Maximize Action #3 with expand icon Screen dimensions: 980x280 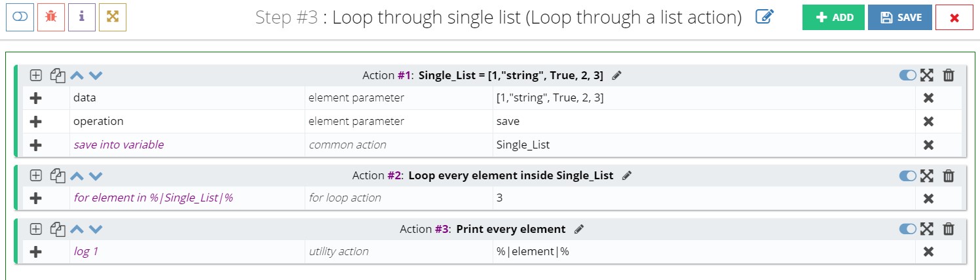tap(926, 229)
